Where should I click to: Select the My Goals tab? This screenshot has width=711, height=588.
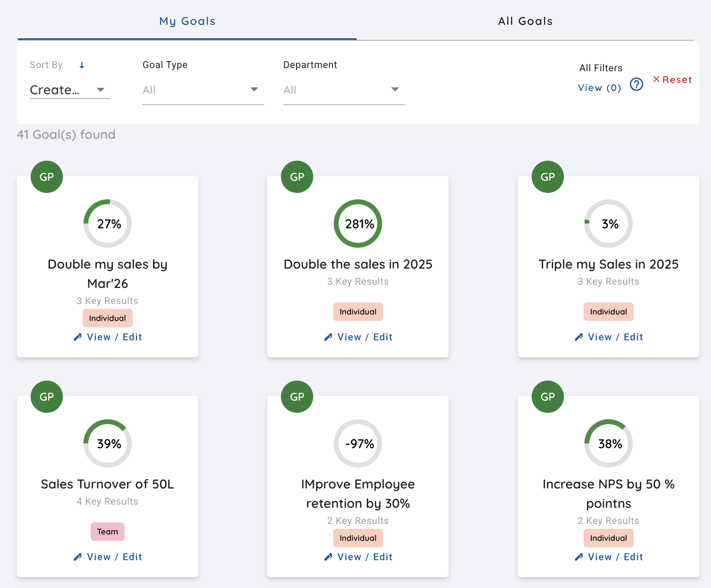187,21
